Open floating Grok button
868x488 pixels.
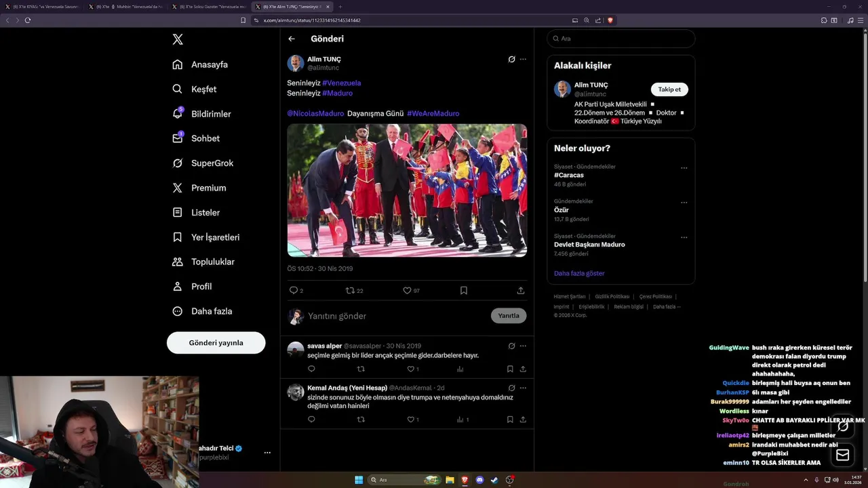[x=843, y=426]
